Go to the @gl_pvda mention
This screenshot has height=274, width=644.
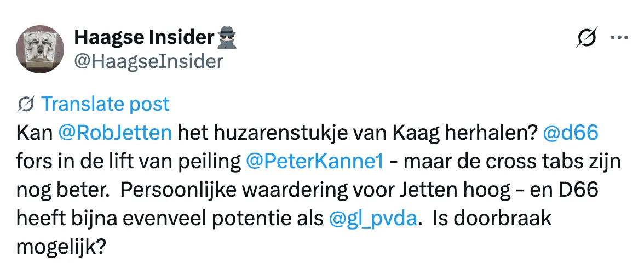(x=373, y=219)
